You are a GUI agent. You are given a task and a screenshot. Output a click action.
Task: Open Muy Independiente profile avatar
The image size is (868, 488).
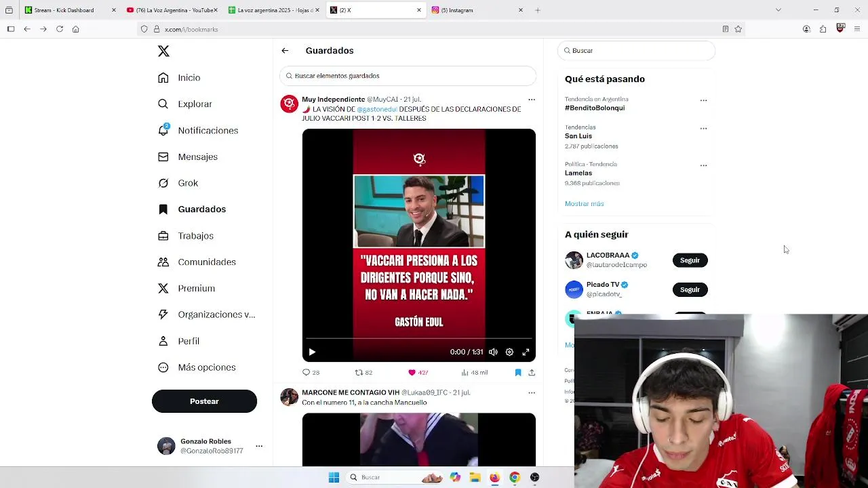(290, 104)
